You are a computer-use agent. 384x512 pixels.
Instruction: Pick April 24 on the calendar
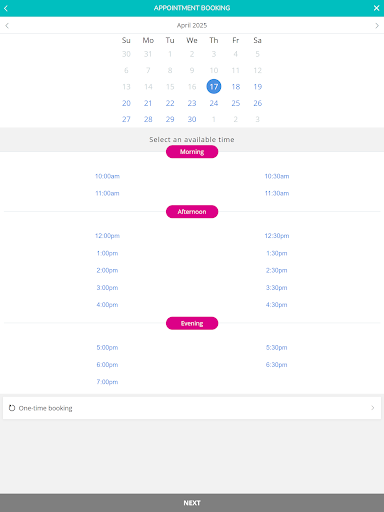pos(214,103)
